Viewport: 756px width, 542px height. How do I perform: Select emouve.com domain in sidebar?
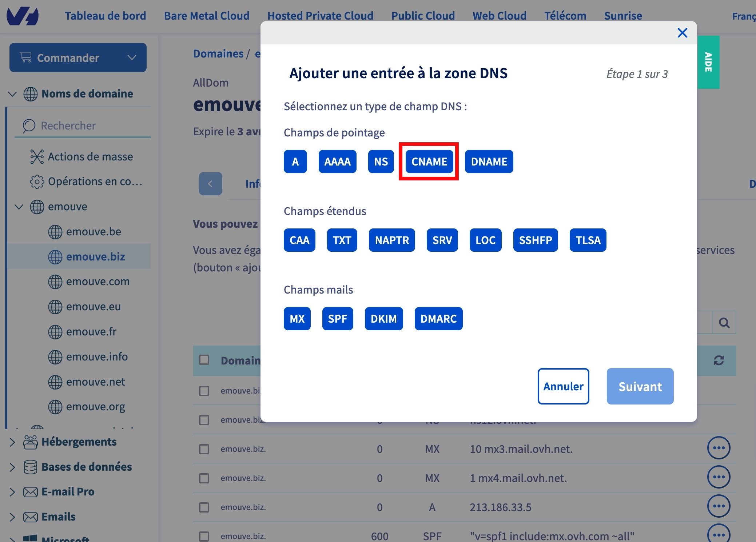pyautogui.click(x=89, y=282)
